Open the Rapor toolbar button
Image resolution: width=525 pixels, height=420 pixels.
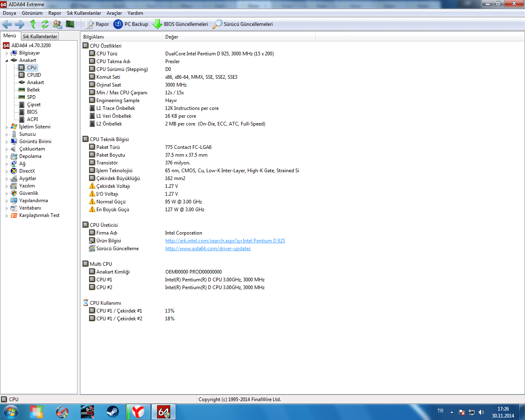point(97,24)
